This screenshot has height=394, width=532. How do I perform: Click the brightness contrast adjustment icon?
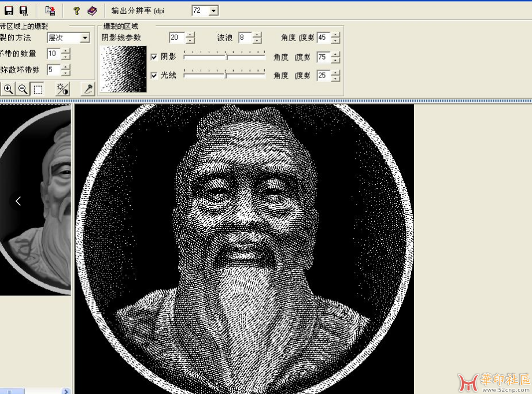tap(62, 89)
